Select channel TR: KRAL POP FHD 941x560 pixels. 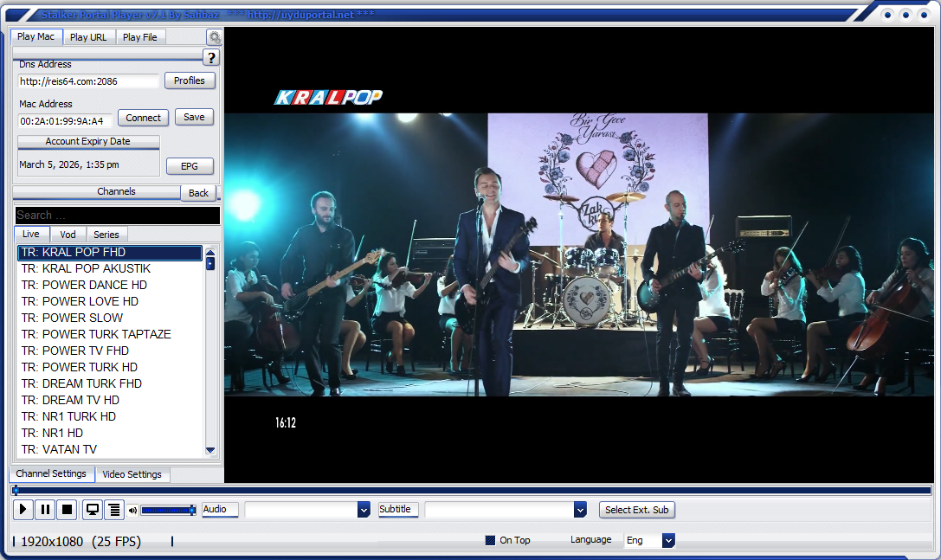[110, 253]
